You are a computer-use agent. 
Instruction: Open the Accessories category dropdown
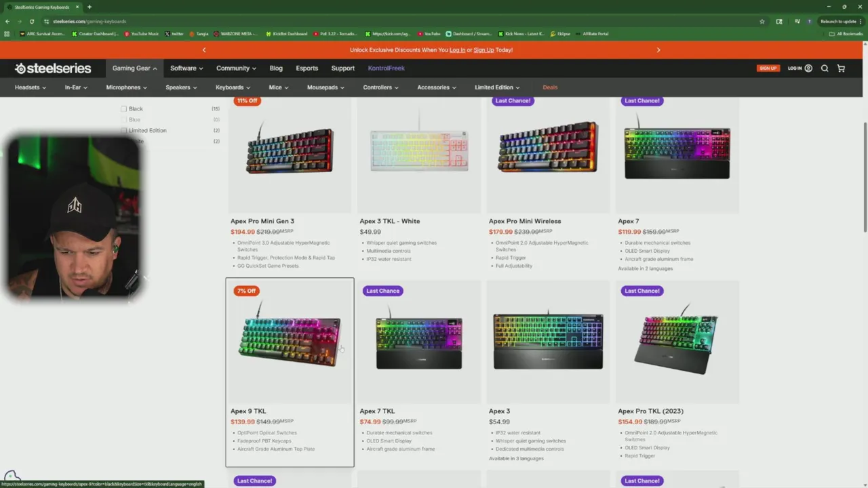437,87
